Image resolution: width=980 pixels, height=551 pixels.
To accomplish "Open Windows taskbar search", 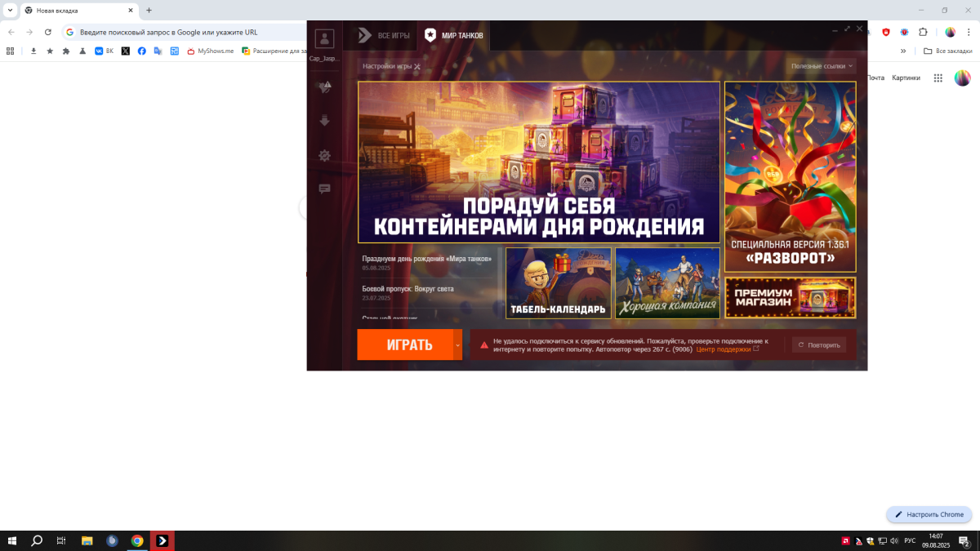I will tap(37, 540).
